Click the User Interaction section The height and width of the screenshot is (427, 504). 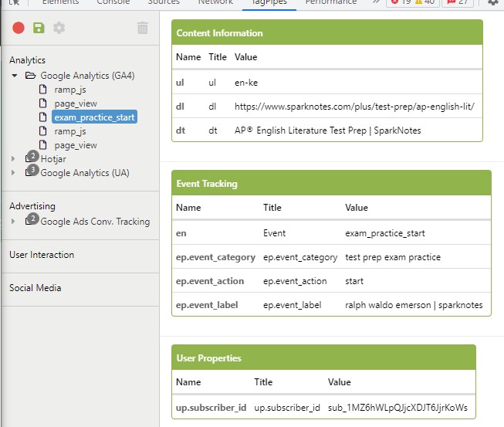42,255
